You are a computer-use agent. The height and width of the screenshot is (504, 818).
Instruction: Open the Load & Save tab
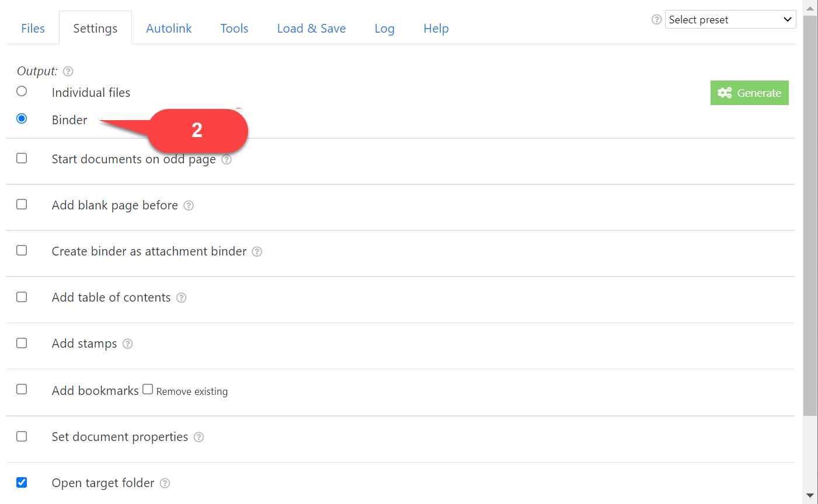[311, 29]
